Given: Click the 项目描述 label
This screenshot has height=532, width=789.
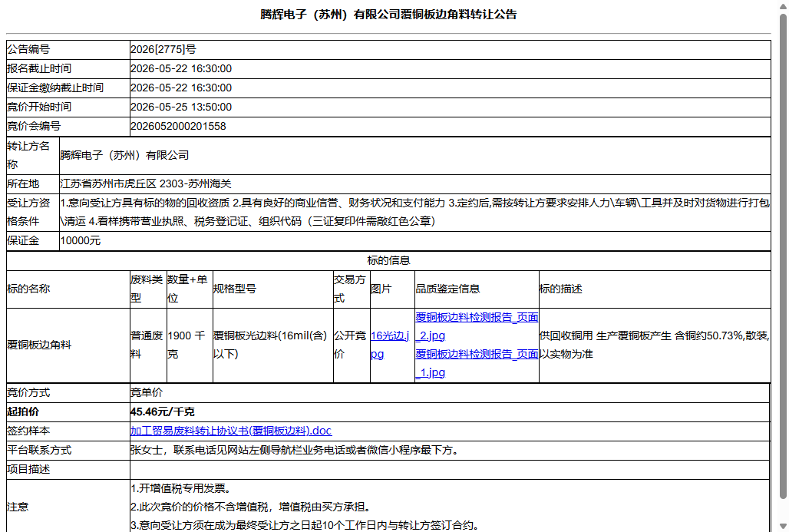Looking at the screenshot, I should (x=28, y=469).
